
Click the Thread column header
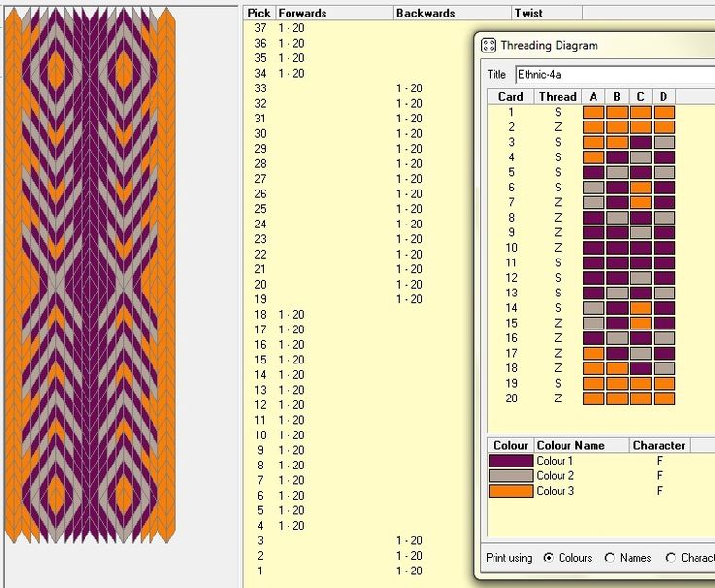pyautogui.click(x=558, y=97)
